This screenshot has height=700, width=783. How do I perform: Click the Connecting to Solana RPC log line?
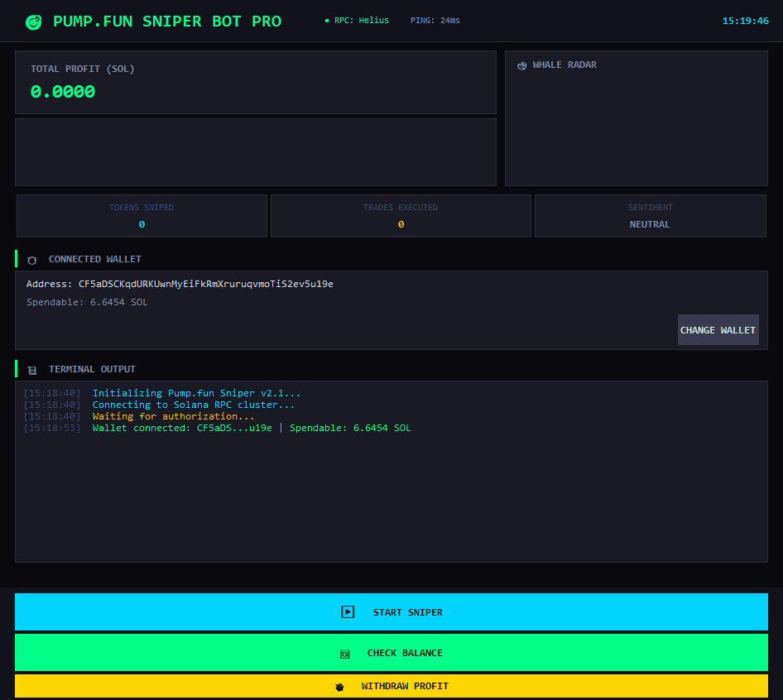tap(193, 405)
